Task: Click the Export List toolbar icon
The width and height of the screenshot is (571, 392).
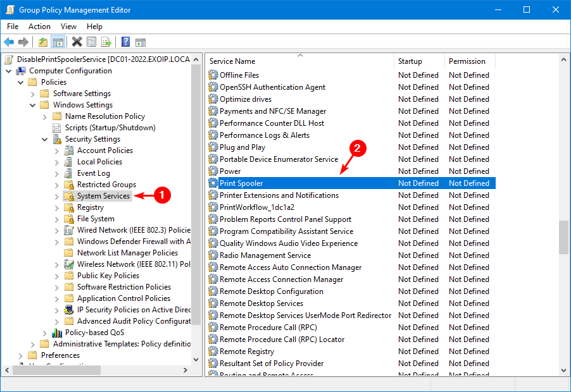Action: 106,42
